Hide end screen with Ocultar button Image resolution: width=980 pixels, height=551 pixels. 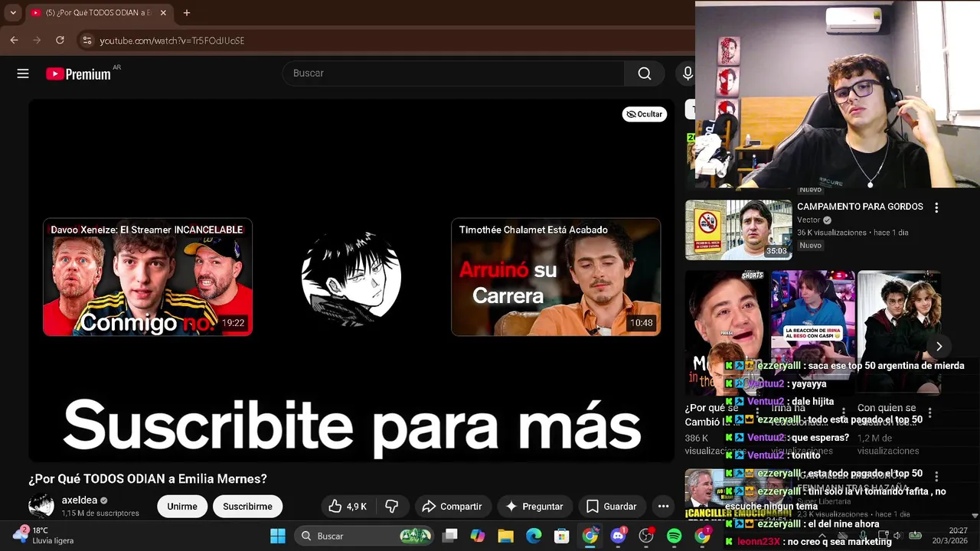pyautogui.click(x=644, y=114)
